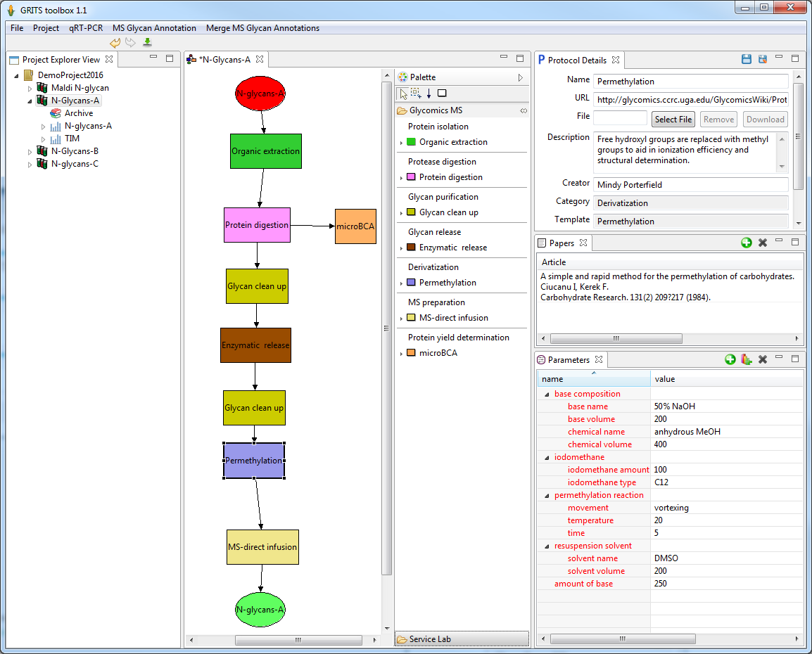This screenshot has width=812, height=654.
Task: Click the Glycomics MS drawer header
Action: (x=462, y=110)
